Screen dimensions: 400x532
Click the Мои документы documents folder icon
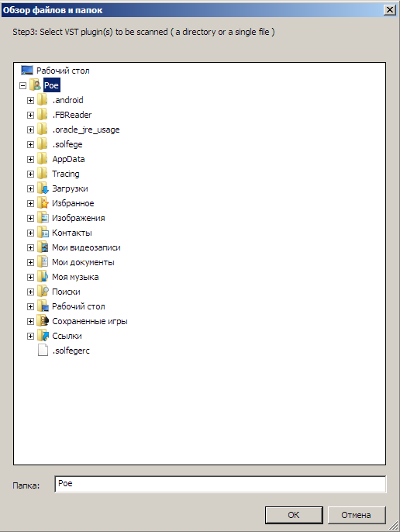[x=43, y=262]
